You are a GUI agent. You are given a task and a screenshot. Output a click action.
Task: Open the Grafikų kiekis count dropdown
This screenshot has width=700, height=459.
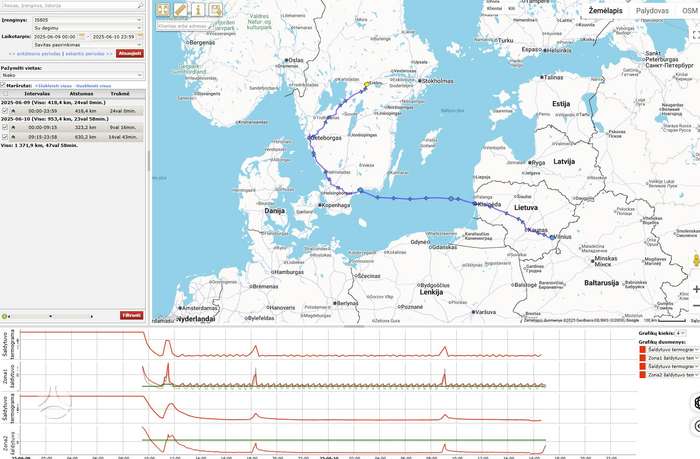(x=681, y=333)
